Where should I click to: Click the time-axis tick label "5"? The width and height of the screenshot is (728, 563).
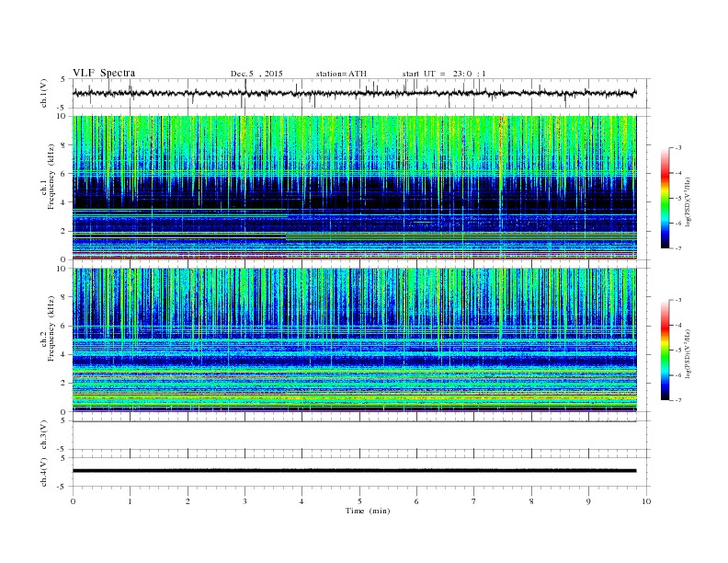359,501
